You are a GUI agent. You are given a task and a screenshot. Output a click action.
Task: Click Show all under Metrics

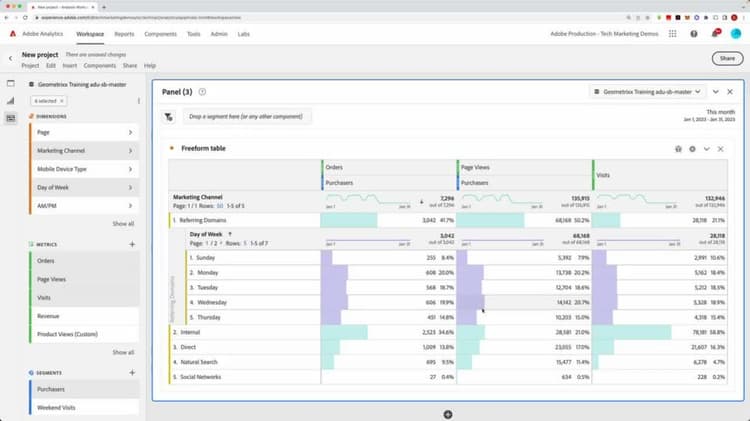123,353
